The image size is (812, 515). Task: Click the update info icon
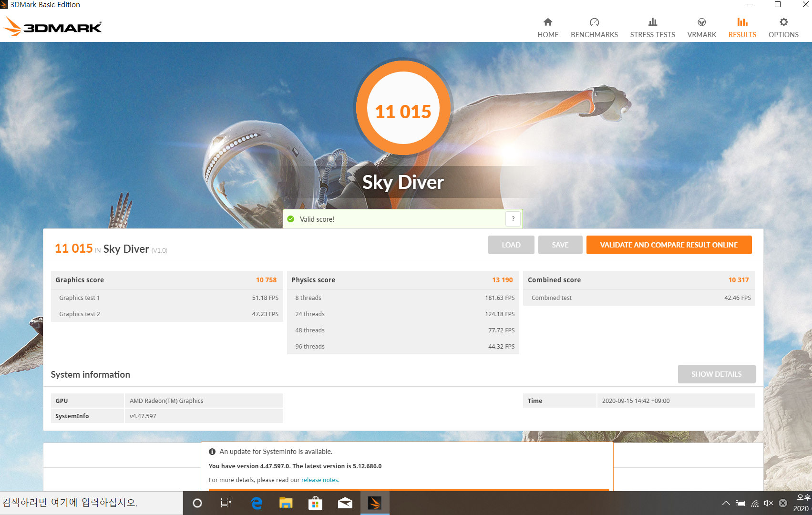[212, 452]
